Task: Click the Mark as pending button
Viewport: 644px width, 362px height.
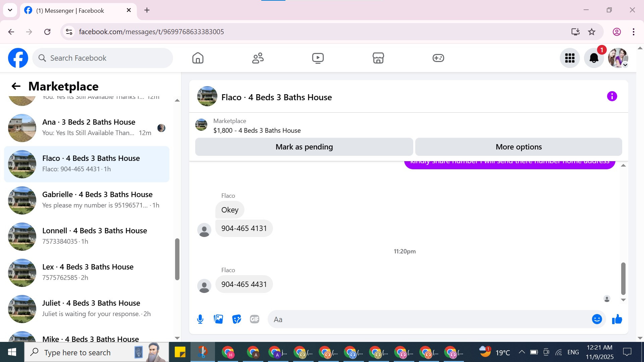Action: tap(304, 147)
